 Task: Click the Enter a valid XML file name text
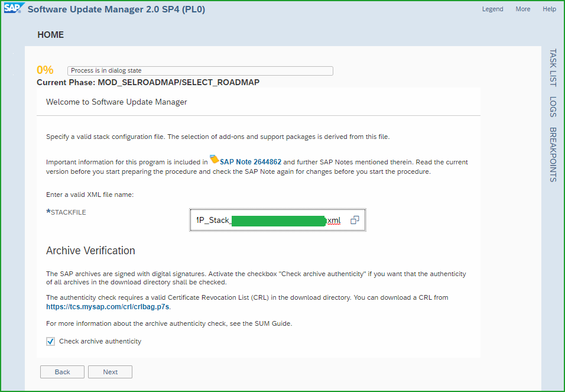(x=90, y=195)
